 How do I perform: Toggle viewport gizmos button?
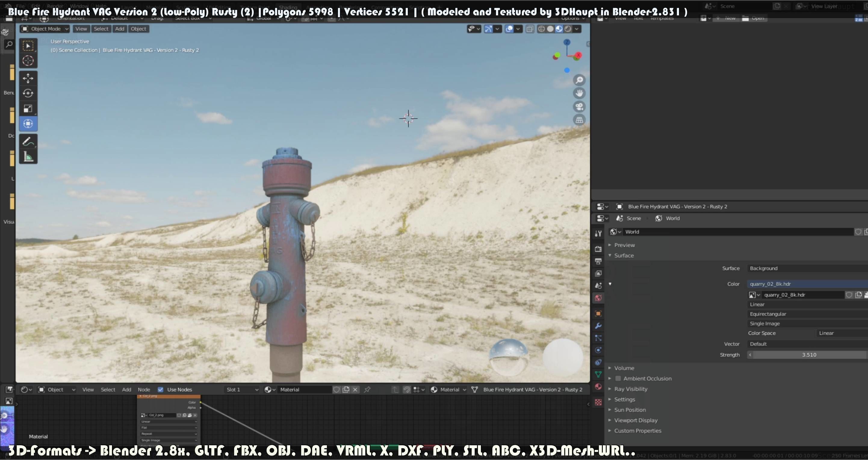pyautogui.click(x=488, y=29)
